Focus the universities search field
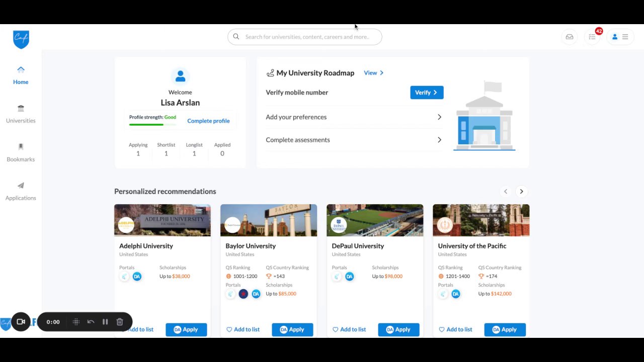Viewport: 644px width, 362px height. click(305, 37)
